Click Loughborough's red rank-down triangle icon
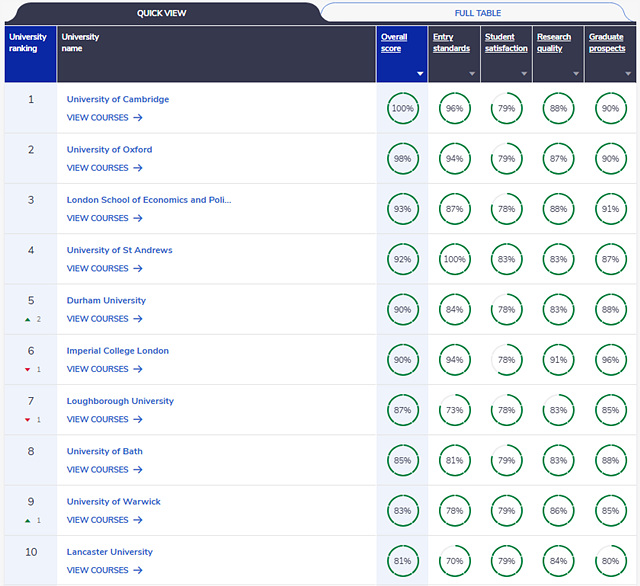Screen dimensions: 640x586 coord(27,420)
